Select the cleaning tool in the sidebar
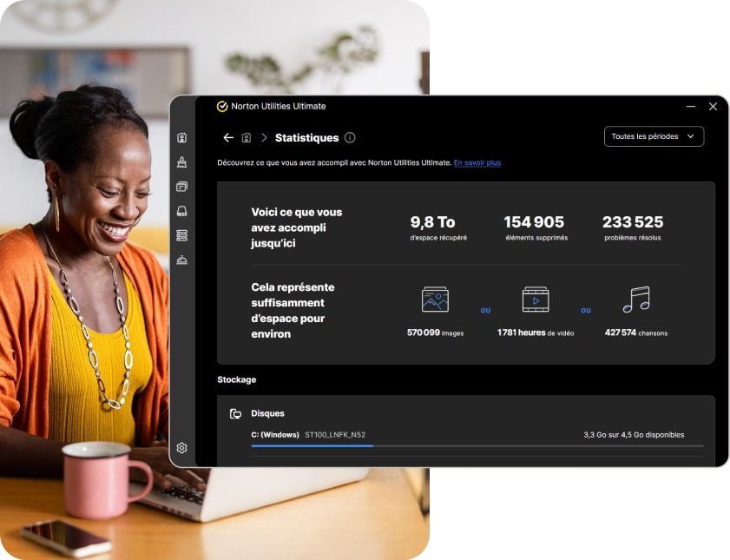The height and width of the screenshot is (560, 730). pyautogui.click(x=181, y=161)
